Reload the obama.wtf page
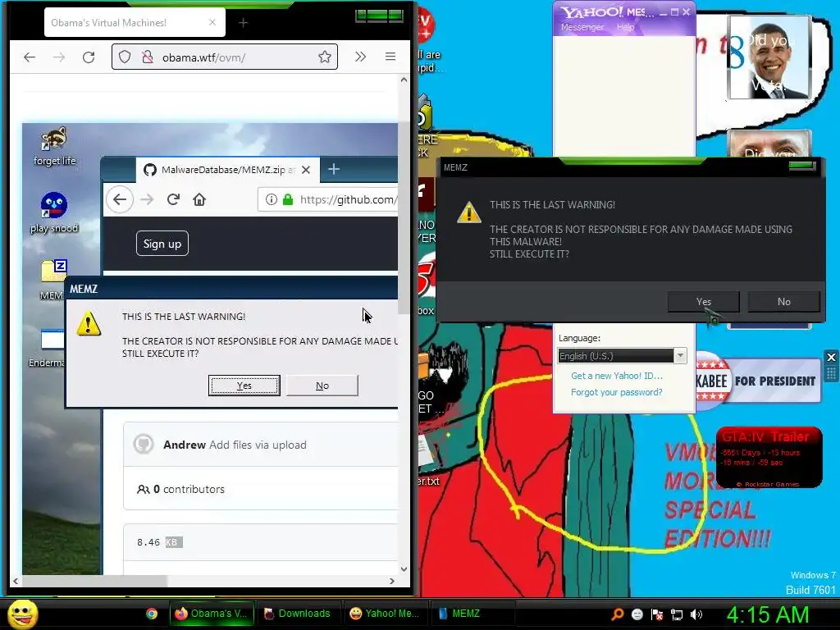Image resolution: width=840 pixels, height=630 pixels. [x=89, y=57]
